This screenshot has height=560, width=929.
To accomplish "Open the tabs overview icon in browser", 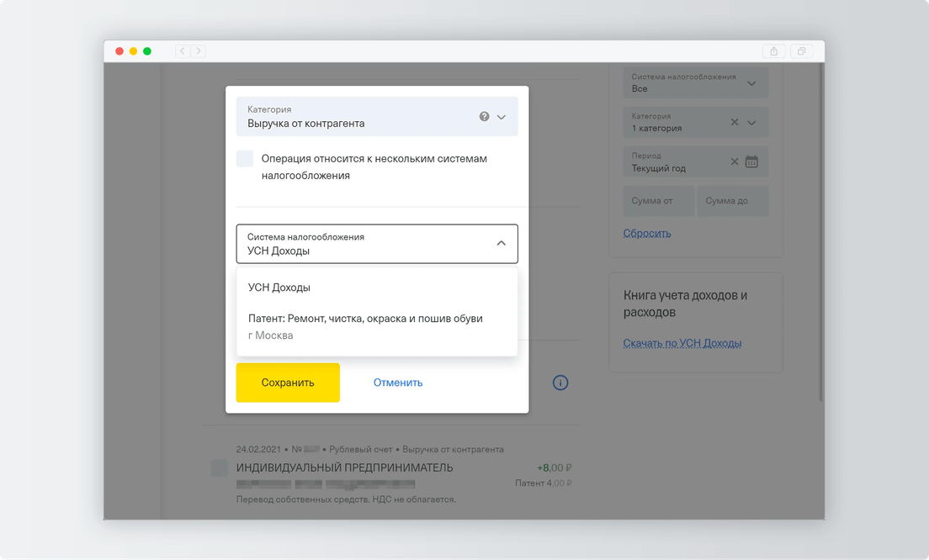I will pos(801,51).
